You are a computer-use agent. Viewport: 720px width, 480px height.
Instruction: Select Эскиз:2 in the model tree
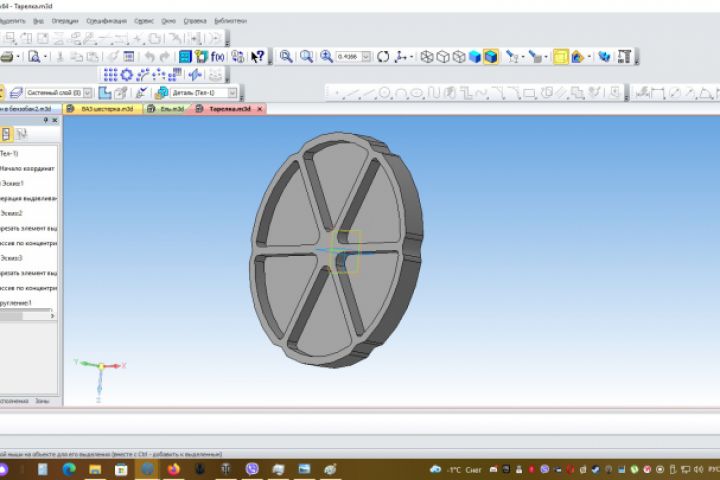coord(11,213)
